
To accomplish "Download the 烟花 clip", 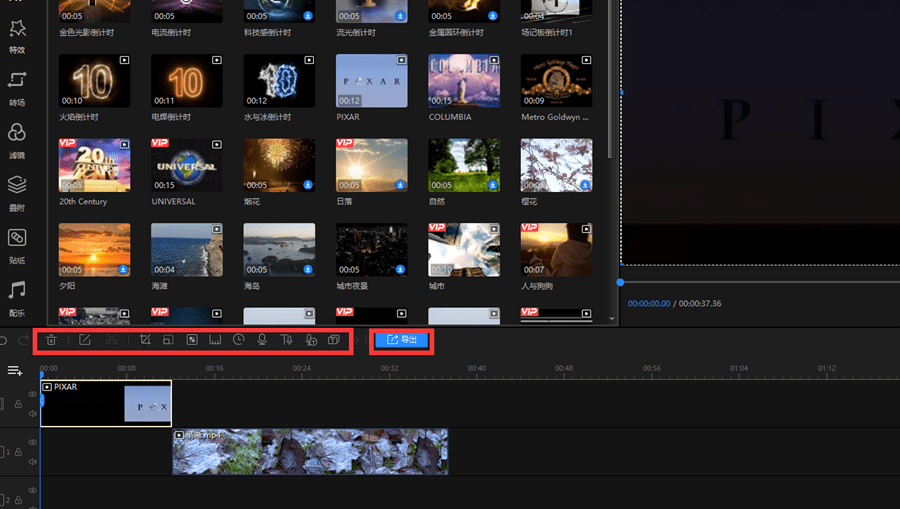I will pos(308,185).
